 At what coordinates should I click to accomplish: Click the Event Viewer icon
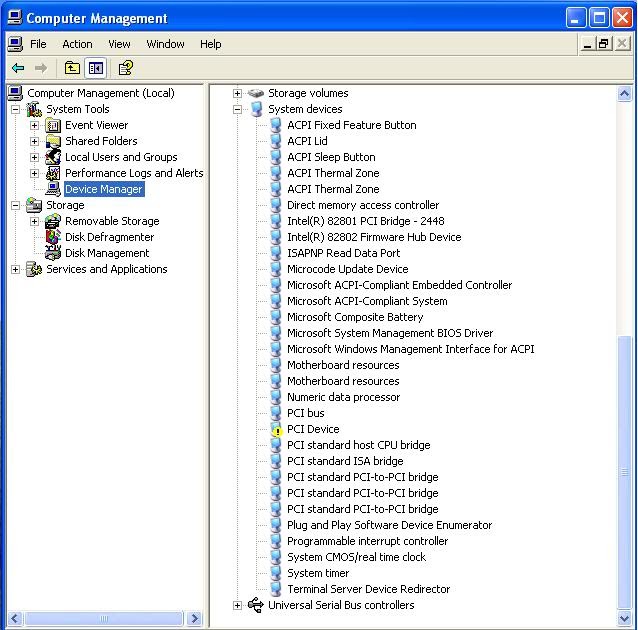pyautogui.click(x=53, y=125)
